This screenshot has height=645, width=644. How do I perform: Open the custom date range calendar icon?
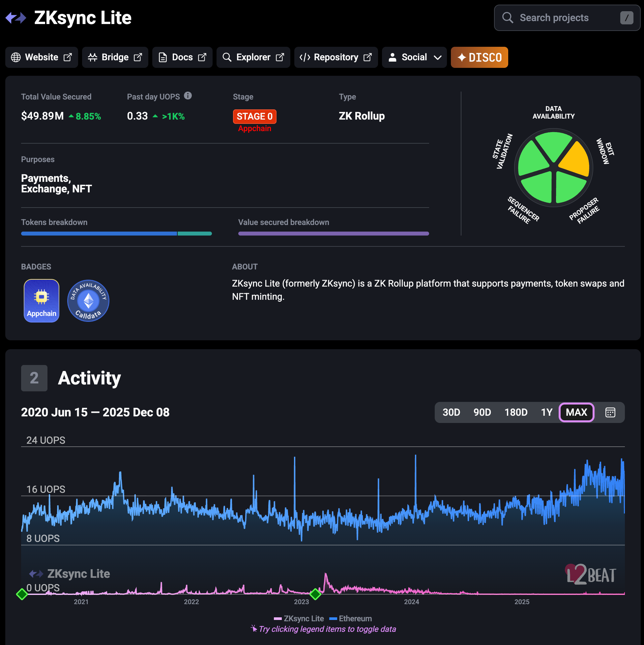[610, 412]
